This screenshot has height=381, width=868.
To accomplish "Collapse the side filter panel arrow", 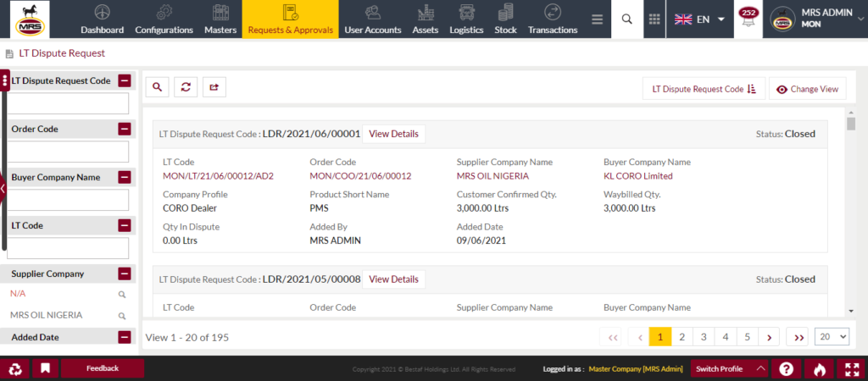I will (x=3, y=189).
